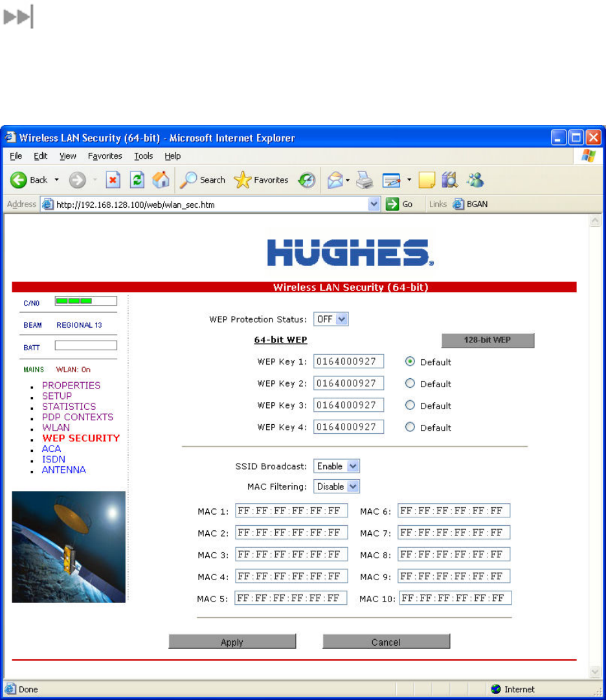
Task: Open History clock icon
Action: click(x=307, y=180)
